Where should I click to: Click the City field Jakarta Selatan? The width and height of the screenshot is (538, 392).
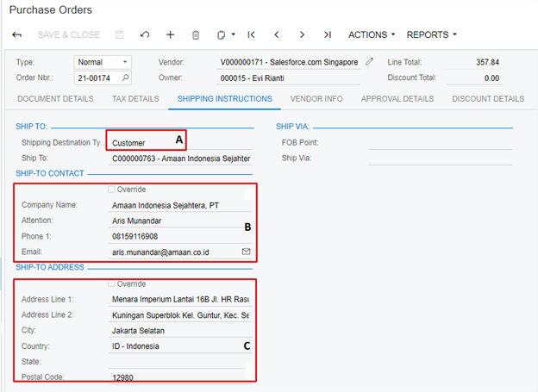(180, 331)
